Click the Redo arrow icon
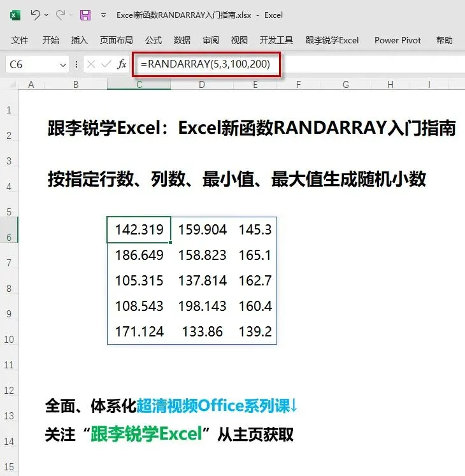465x476 pixels. [x=61, y=15]
